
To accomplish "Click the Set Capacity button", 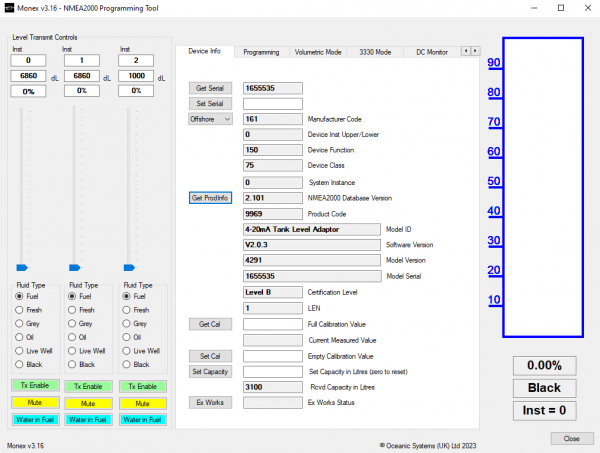I will pyautogui.click(x=210, y=372).
